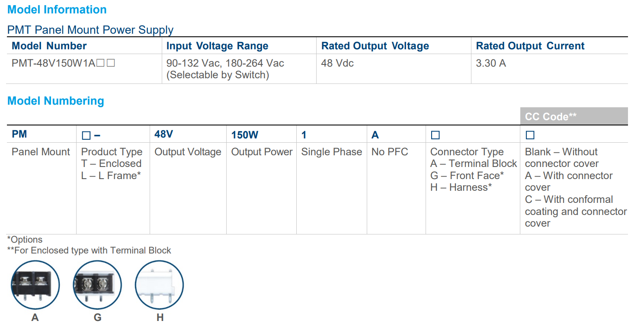This screenshot has height=324, width=644.
Task: Select the empty box under CC Code
Action: pos(530,135)
